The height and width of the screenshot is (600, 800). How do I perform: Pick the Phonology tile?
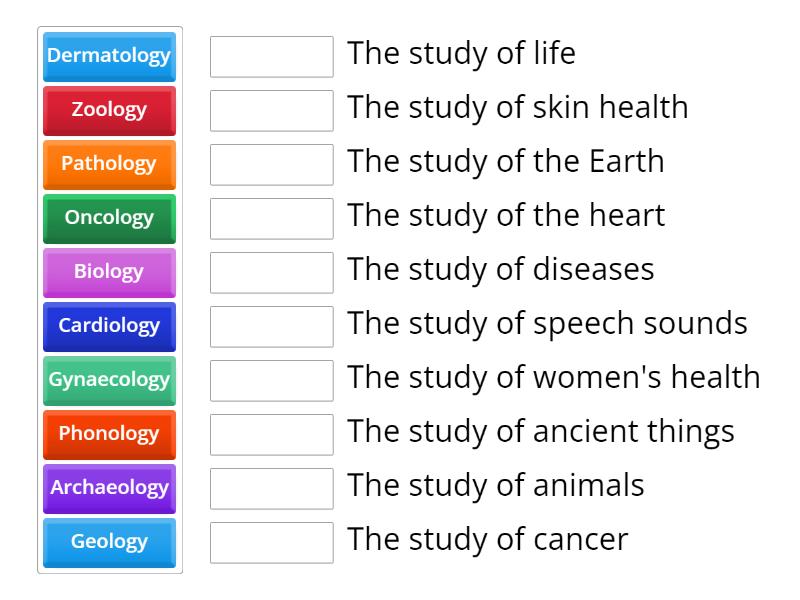(109, 434)
